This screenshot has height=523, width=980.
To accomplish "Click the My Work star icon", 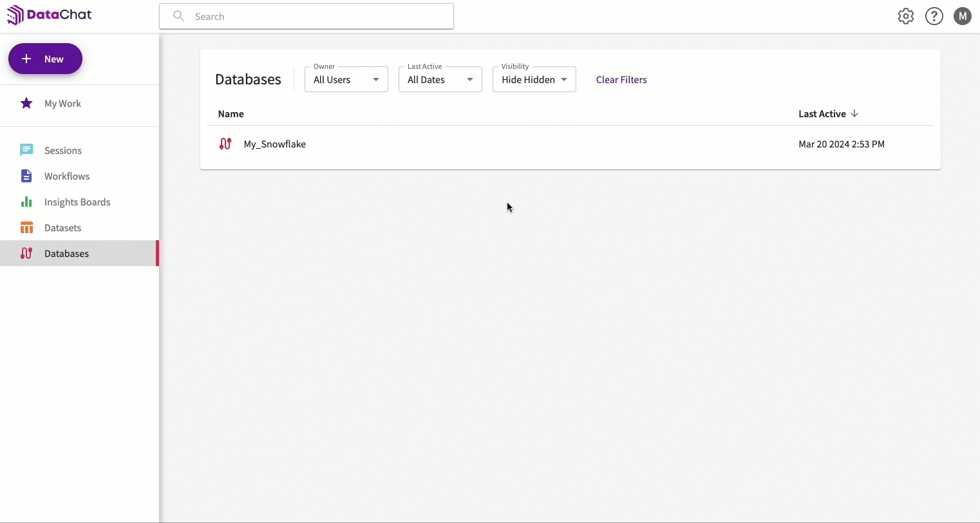I will tap(26, 103).
